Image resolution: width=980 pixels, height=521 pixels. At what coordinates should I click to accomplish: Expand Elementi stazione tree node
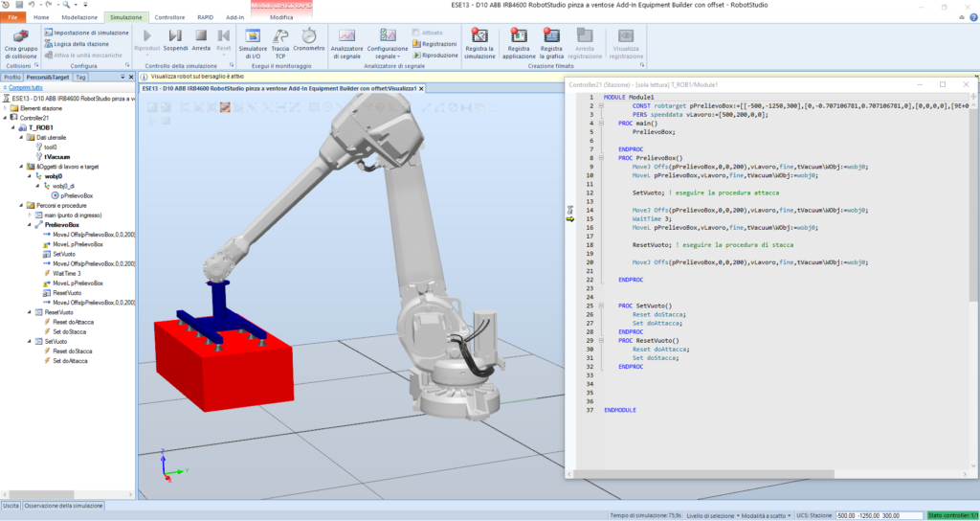click(x=6, y=108)
